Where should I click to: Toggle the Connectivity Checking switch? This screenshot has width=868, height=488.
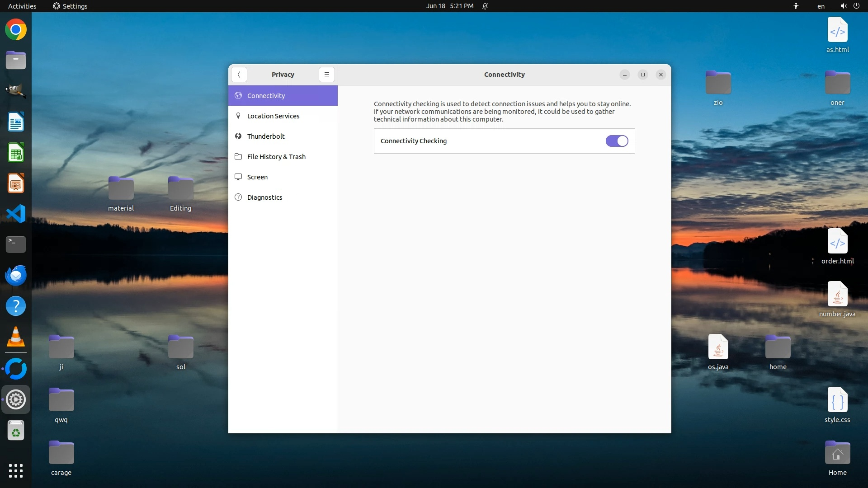[617, 141]
